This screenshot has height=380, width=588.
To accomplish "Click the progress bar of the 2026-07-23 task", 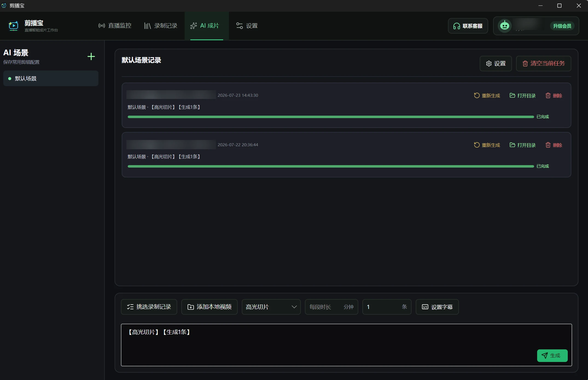I will pyautogui.click(x=331, y=117).
